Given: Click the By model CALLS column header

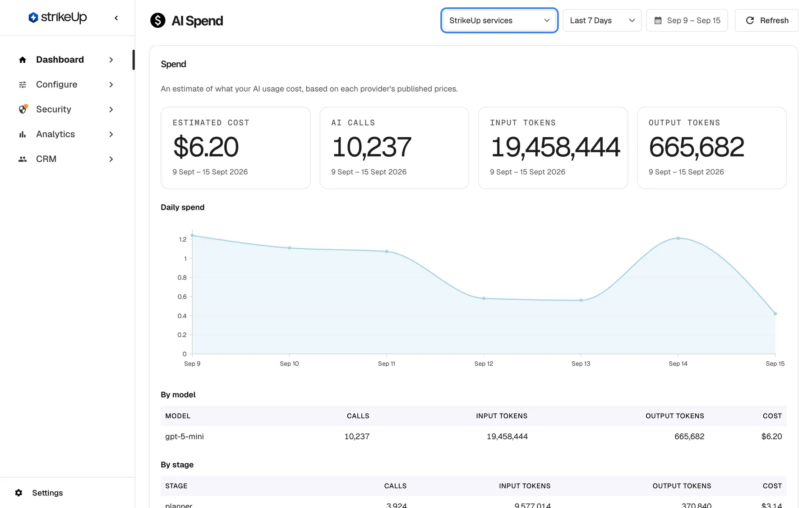Looking at the screenshot, I should coord(358,416).
